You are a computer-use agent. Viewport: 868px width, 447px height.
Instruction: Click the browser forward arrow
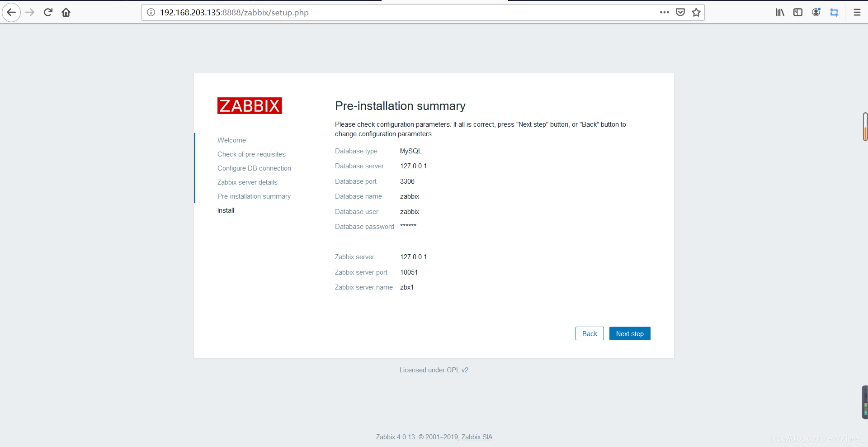[x=30, y=12]
